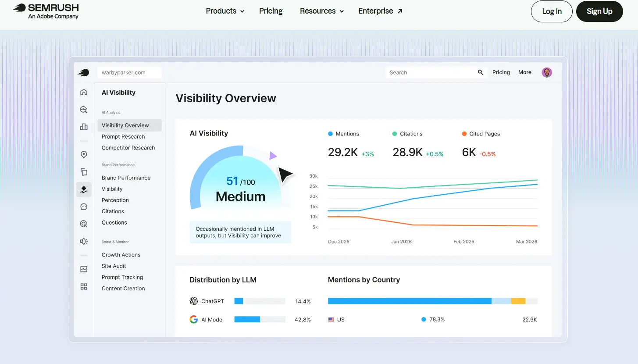638x364 pixels.
Task: Click the Enterprise external link arrow
Action: [400, 11]
